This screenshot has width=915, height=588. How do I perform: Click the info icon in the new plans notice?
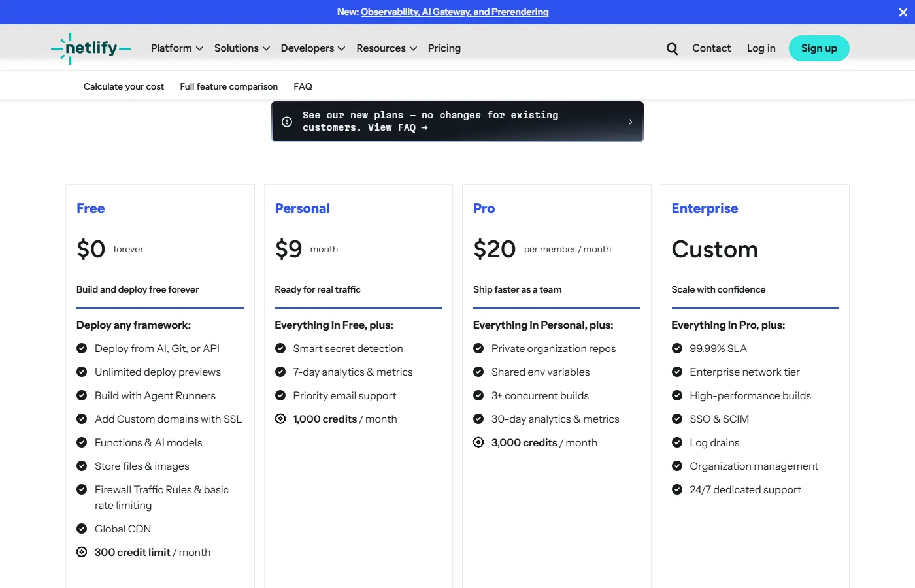click(287, 122)
